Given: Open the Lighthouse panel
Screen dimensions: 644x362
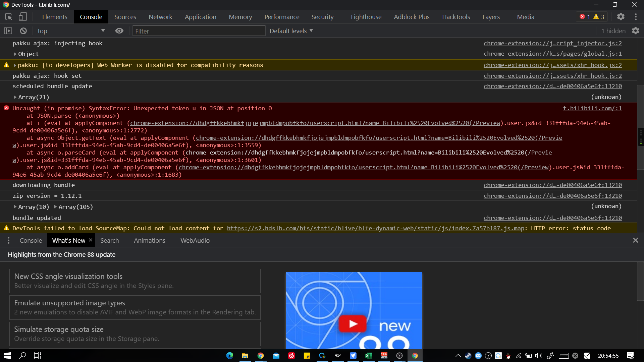Looking at the screenshot, I should 366,16.
